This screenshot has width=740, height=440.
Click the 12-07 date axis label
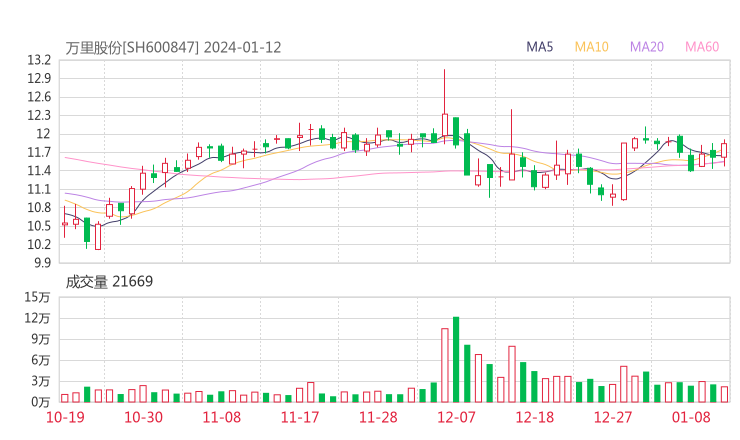point(456,417)
